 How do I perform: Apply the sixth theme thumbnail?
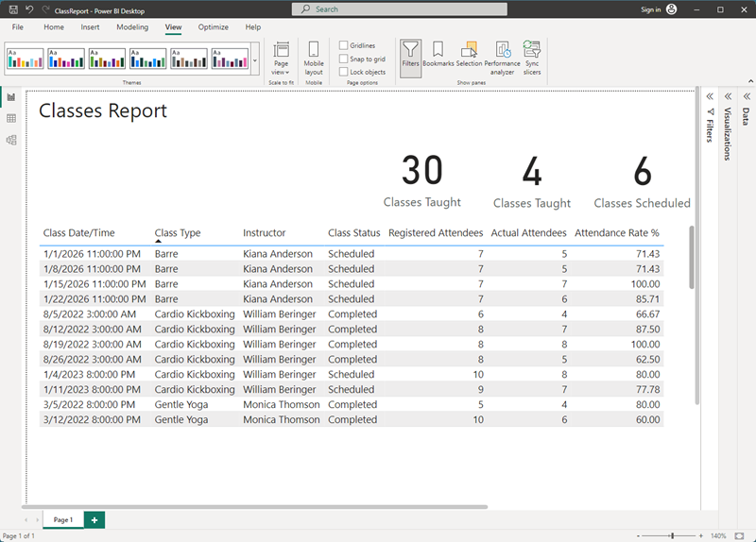click(230, 59)
